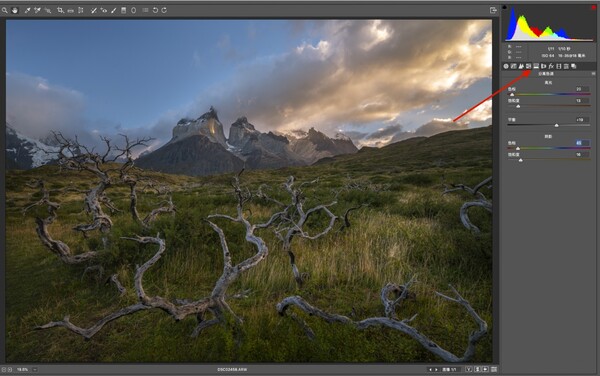The image size is (600, 376).
Task: Click the zoom out minus button
Action: (3, 369)
